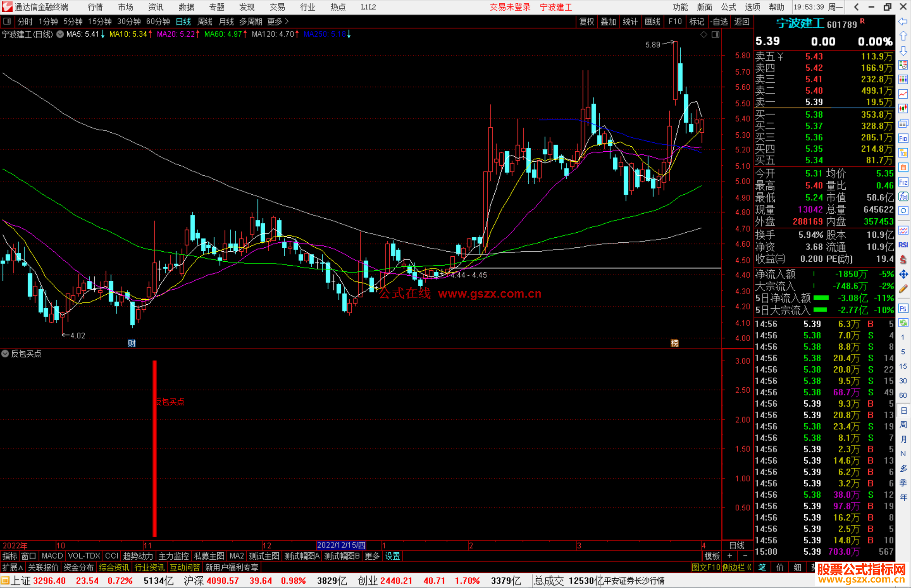Click the back arrow icon in right sidebar

[903, 21]
